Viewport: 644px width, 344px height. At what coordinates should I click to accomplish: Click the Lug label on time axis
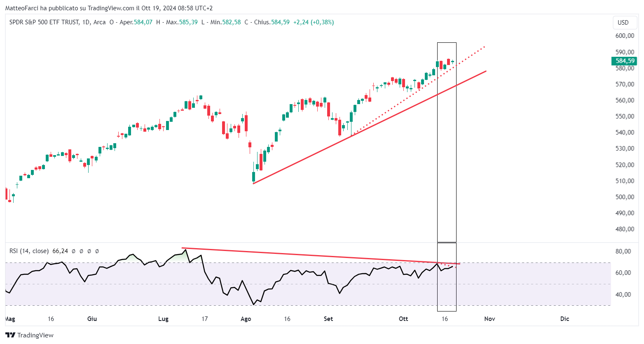pos(163,319)
